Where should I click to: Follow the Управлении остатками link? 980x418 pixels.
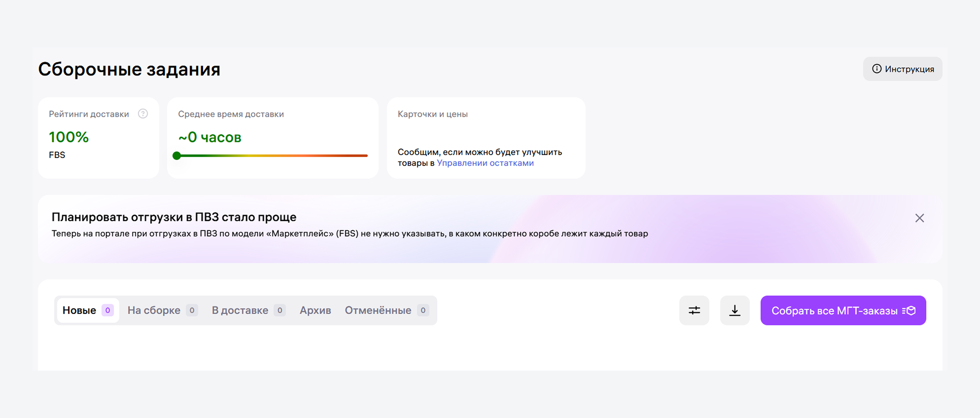[x=485, y=163]
